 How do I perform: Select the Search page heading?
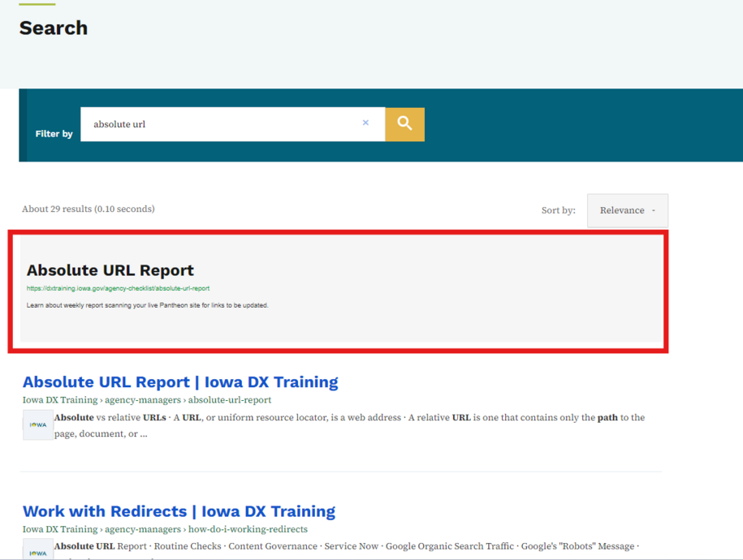point(53,28)
